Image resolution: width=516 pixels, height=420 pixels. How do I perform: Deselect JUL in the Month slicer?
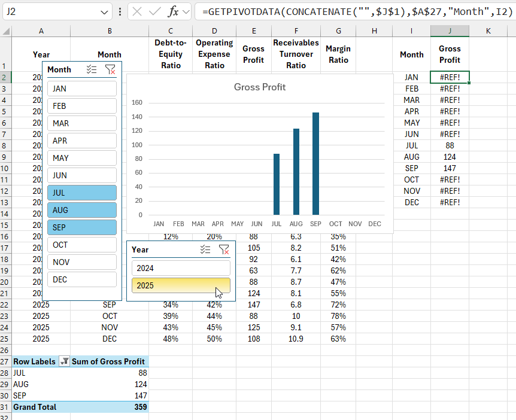point(81,193)
